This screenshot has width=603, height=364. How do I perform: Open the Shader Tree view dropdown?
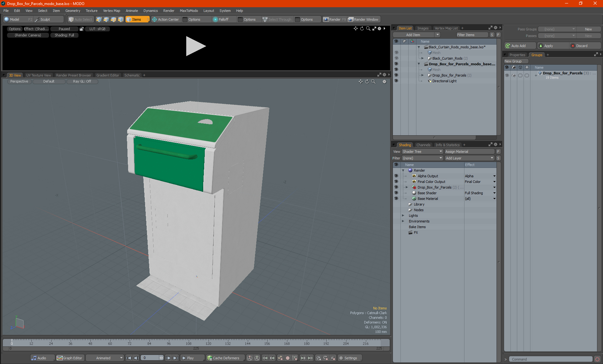coord(422,152)
